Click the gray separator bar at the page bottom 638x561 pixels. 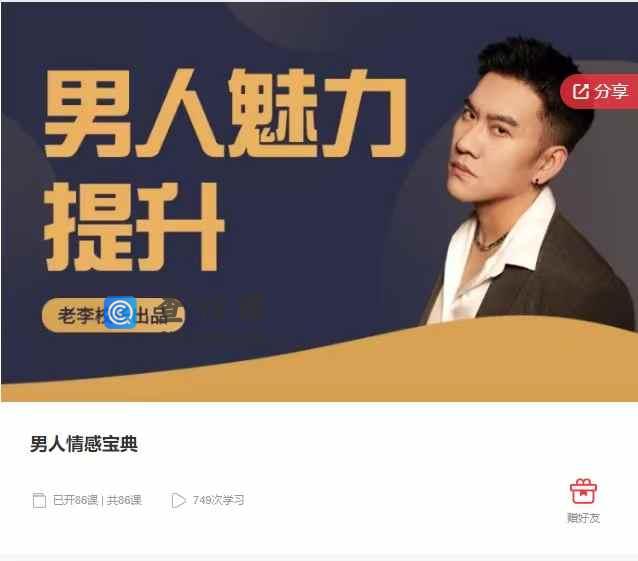319,557
